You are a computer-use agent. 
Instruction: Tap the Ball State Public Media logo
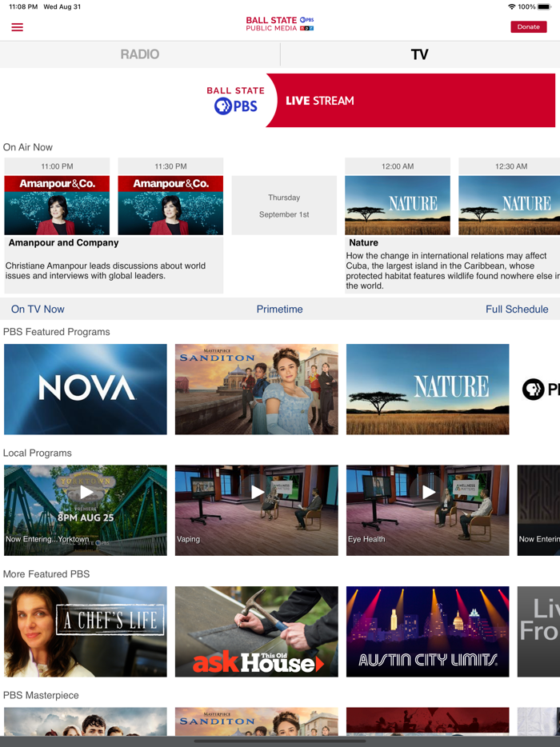coord(280,24)
